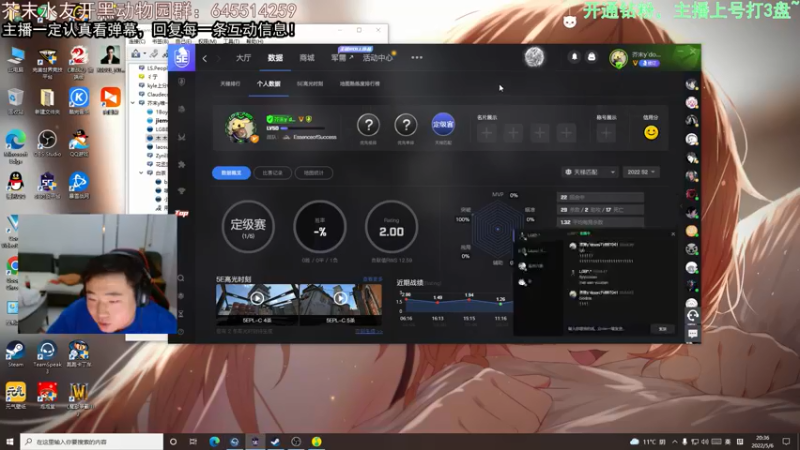Click the yellow smiley credit score icon
The height and width of the screenshot is (450, 800).
651,133
